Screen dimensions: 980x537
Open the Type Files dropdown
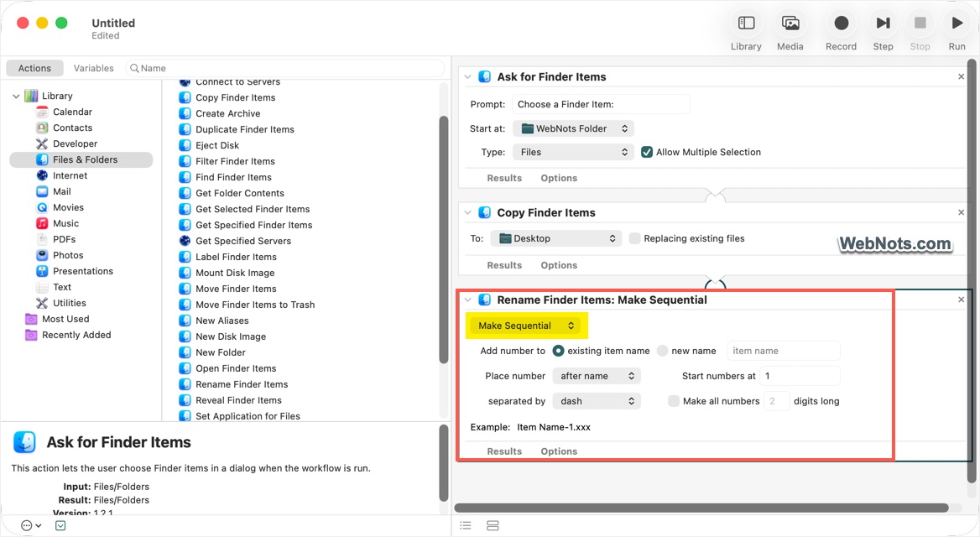pyautogui.click(x=573, y=152)
